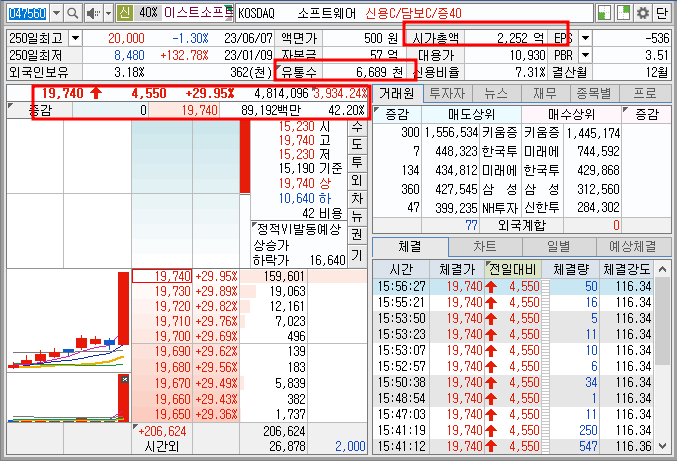This screenshot has height=461, width=677.
Task: Select the 19,710 ask price row
Action: (186, 322)
